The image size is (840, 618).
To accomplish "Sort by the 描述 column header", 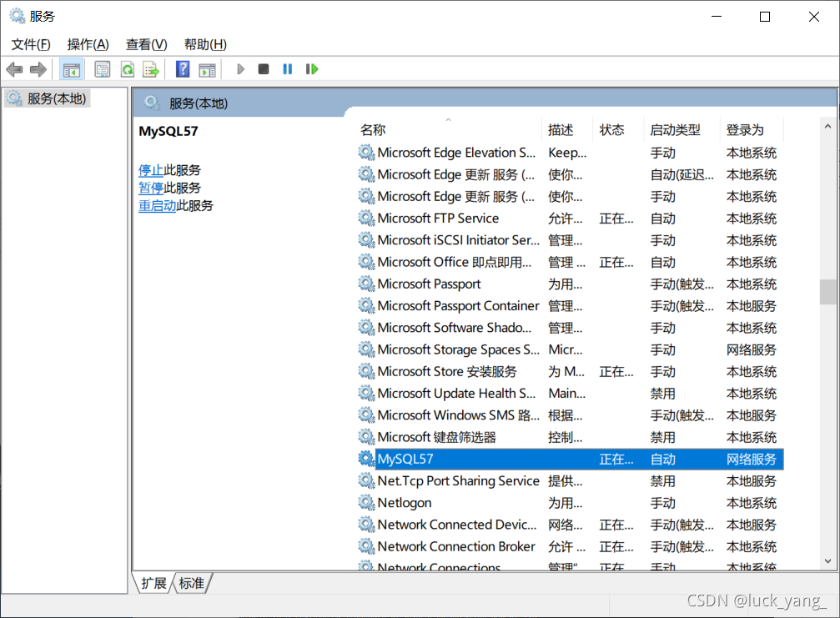I will tap(567, 129).
